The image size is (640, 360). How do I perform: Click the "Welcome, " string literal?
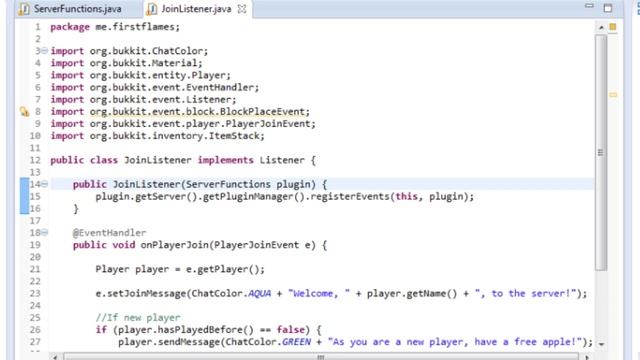pos(319,293)
